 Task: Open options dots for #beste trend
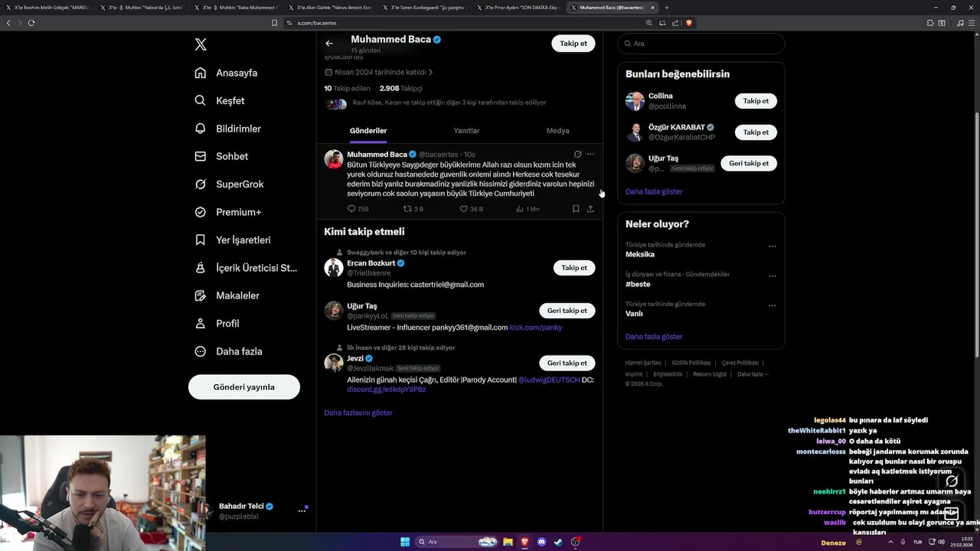(x=772, y=276)
